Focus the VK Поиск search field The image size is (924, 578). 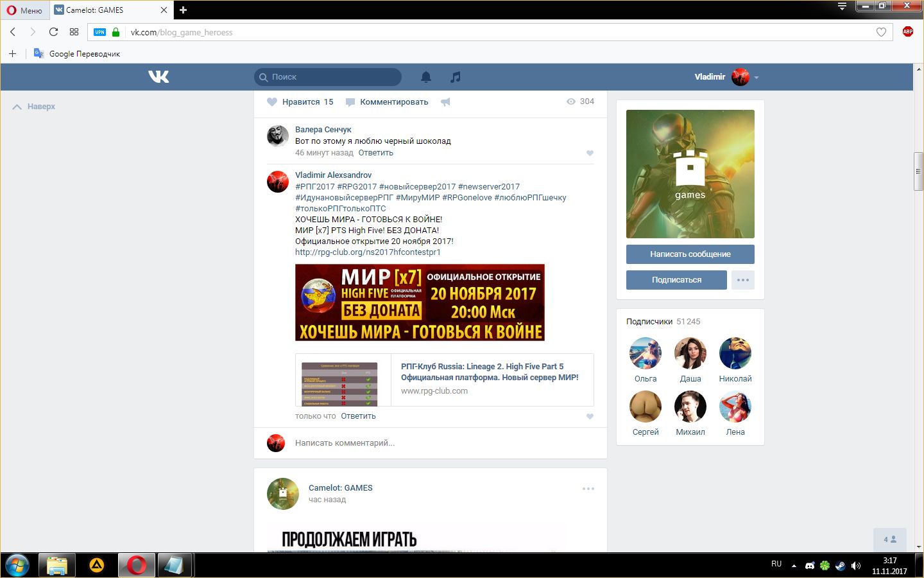tap(328, 77)
